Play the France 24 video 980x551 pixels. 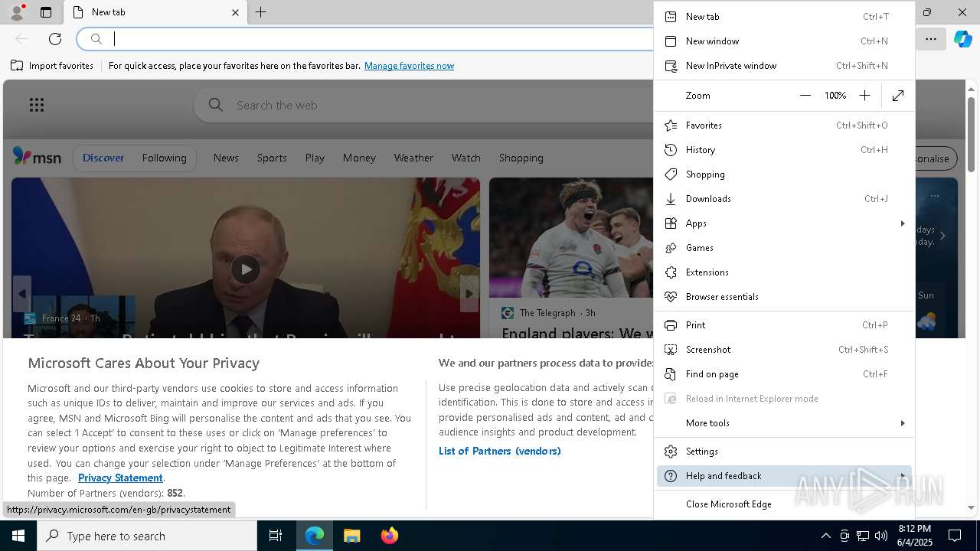pyautogui.click(x=246, y=269)
